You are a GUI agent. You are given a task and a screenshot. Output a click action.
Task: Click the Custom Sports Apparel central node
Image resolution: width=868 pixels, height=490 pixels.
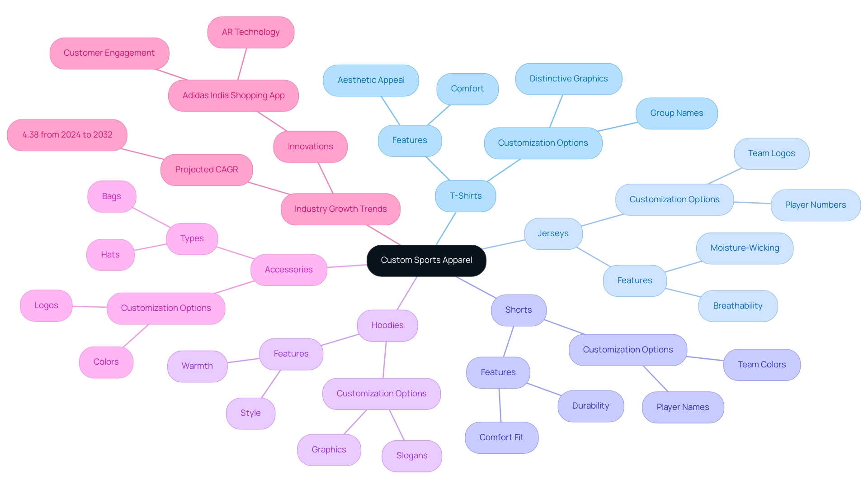(426, 260)
